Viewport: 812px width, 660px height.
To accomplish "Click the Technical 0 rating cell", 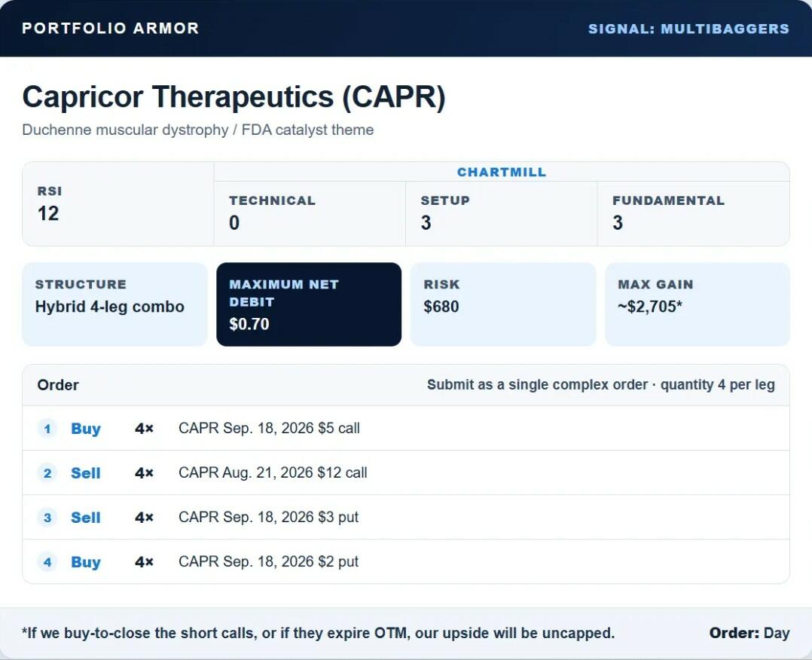I will (310, 213).
